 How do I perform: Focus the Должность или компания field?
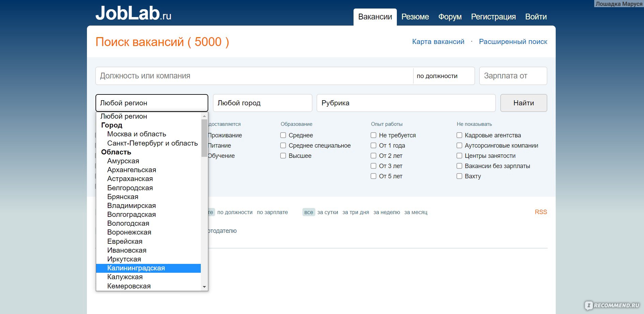(254, 76)
